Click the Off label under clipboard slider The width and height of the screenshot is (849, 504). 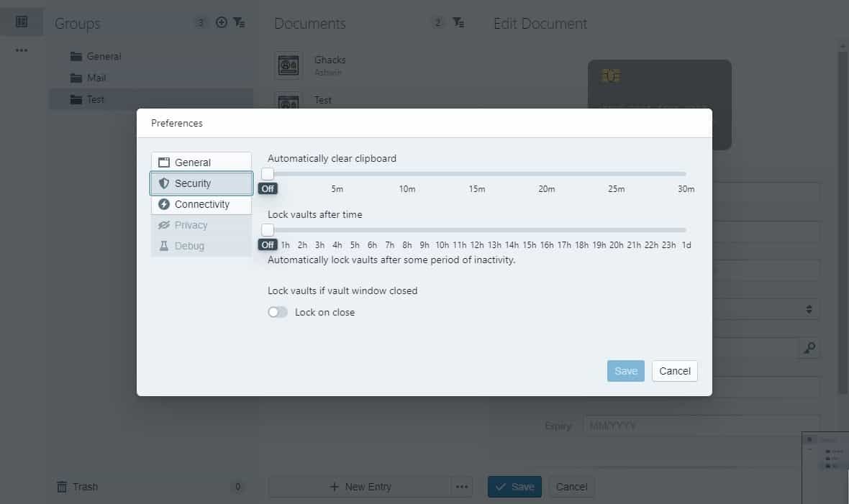pos(268,189)
